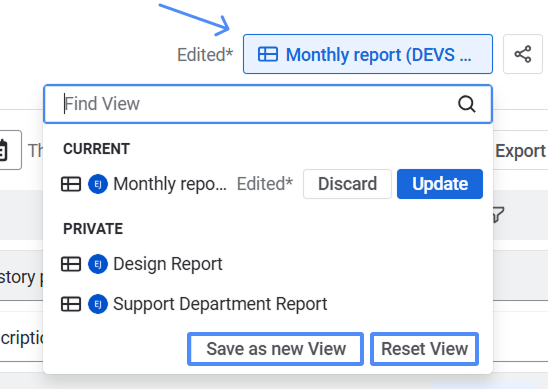Discard changes to the current view
548x389 pixels.
(x=347, y=184)
